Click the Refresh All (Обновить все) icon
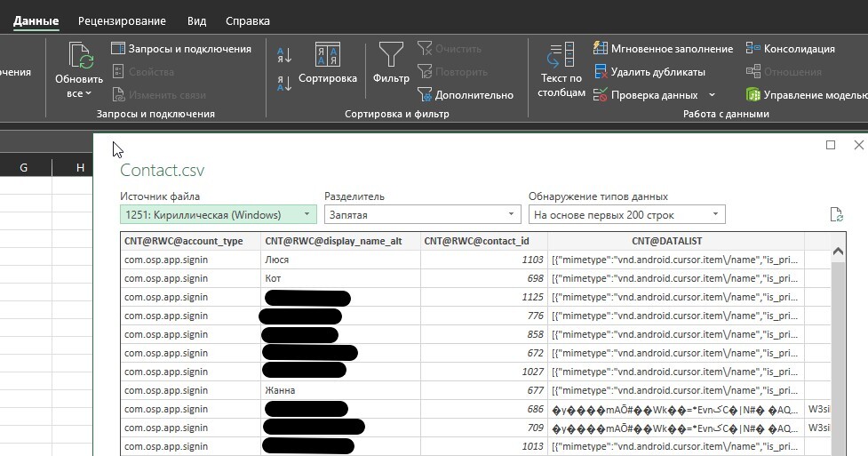Image resolution: width=868 pixels, height=456 pixels. click(x=79, y=58)
